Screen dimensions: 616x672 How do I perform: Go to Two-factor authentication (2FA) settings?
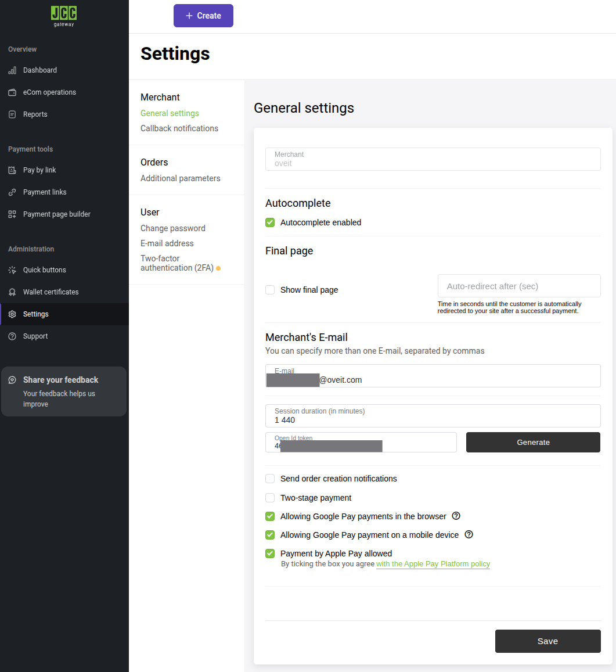tap(176, 263)
